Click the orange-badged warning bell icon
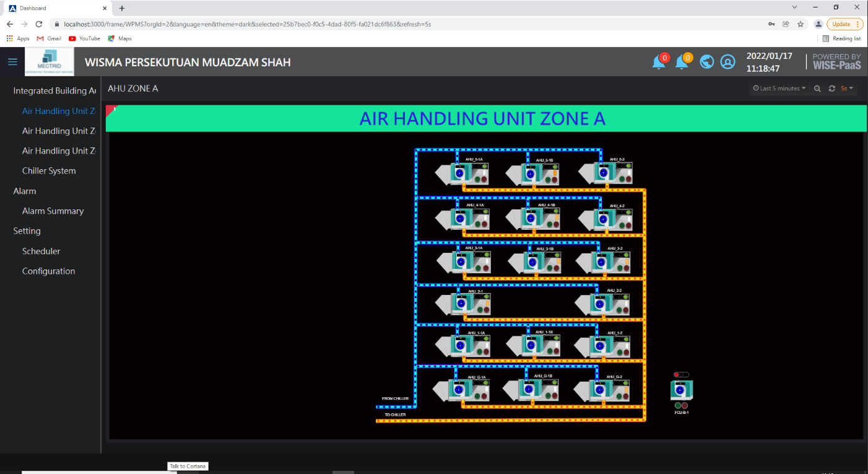 pyautogui.click(x=682, y=62)
